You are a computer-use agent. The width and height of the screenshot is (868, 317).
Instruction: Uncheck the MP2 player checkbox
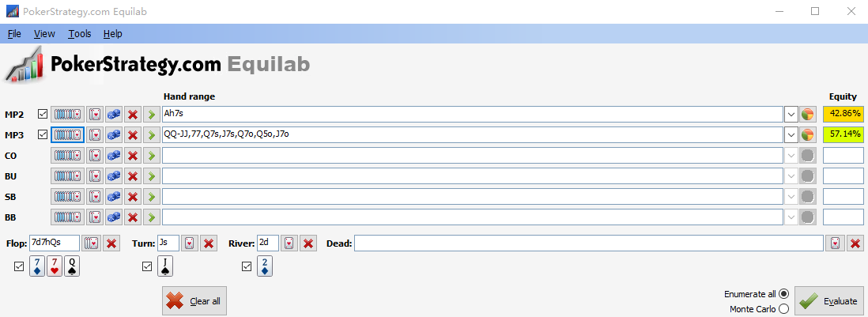coord(43,114)
